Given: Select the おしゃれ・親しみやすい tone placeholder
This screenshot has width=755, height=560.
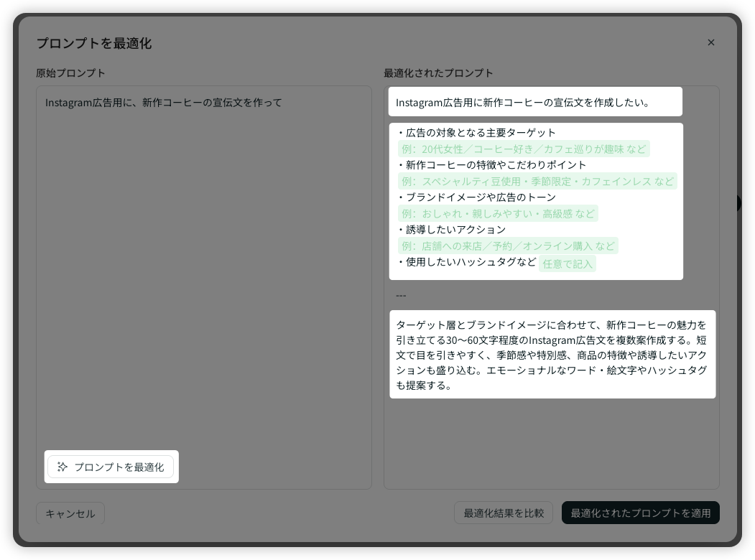Looking at the screenshot, I should coord(498,213).
